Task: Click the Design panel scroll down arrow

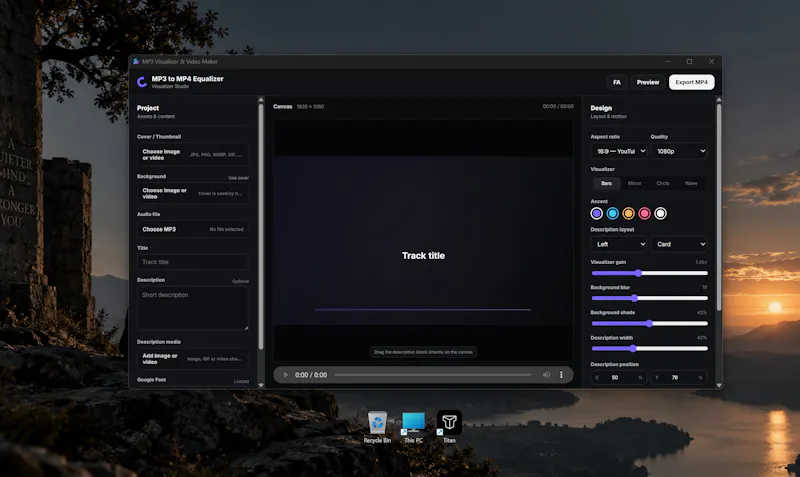Action: [x=719, y=385]
